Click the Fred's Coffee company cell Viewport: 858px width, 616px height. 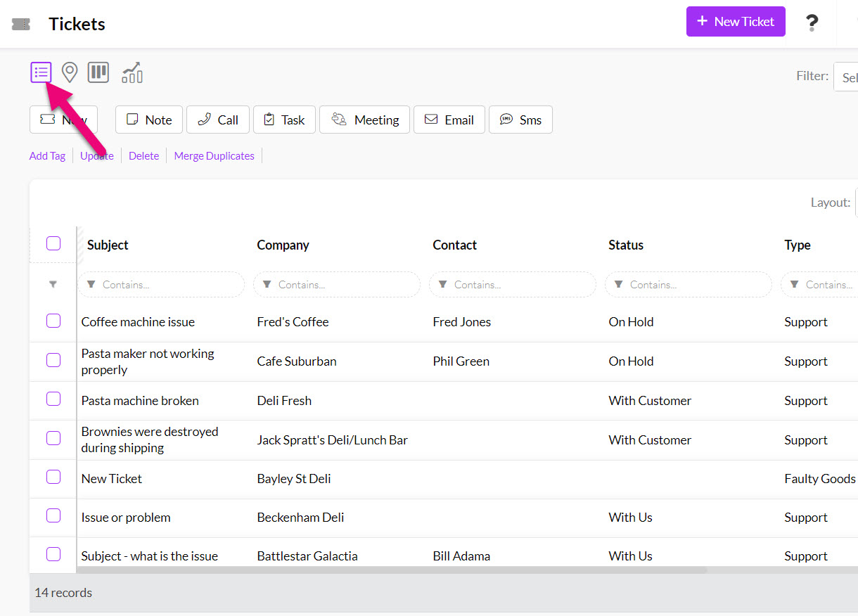[293, 322]
